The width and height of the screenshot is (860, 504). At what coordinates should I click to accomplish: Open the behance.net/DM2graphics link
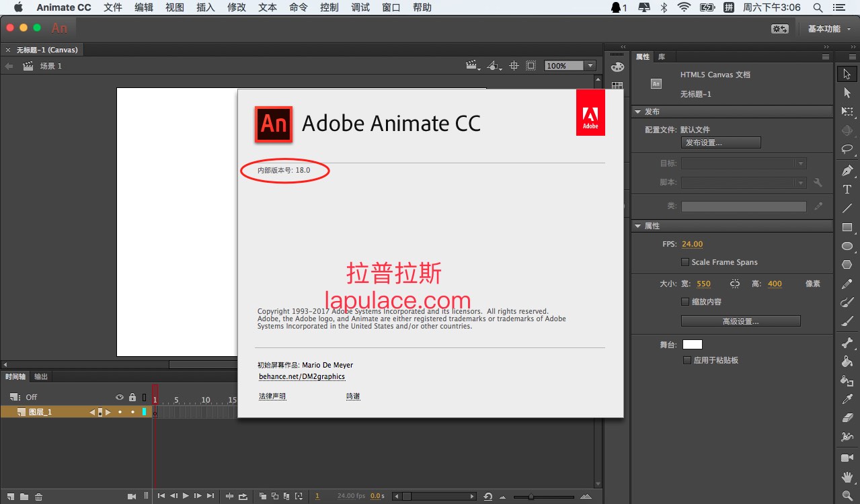[x=301, y=377]
